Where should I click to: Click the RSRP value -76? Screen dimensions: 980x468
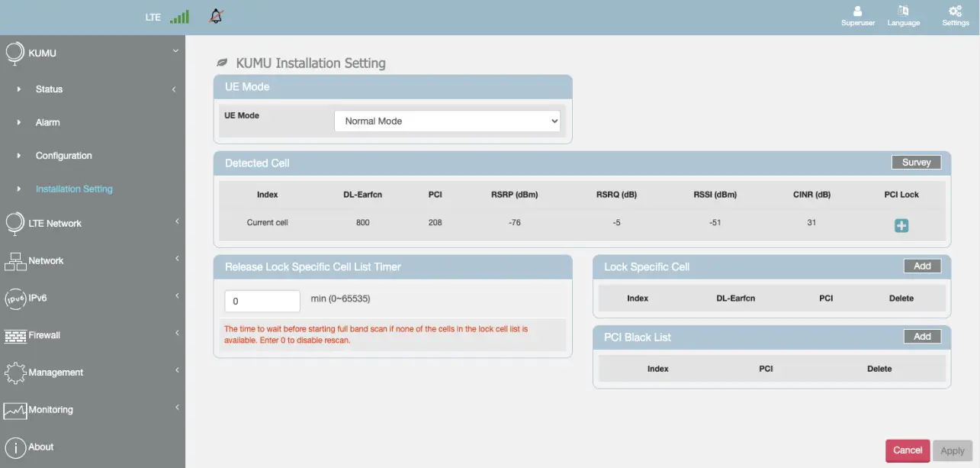coord(514,223)
